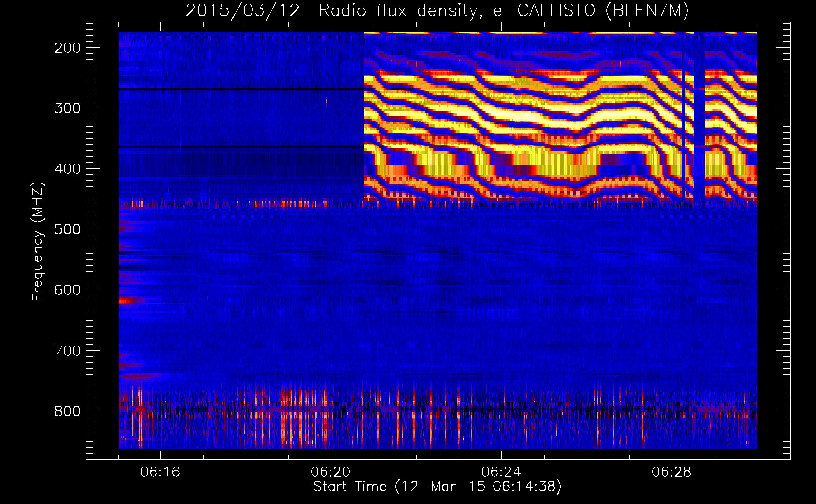The image size is (816, 504).
Task: Click the 200 frequency tick label
Action: 68,48
